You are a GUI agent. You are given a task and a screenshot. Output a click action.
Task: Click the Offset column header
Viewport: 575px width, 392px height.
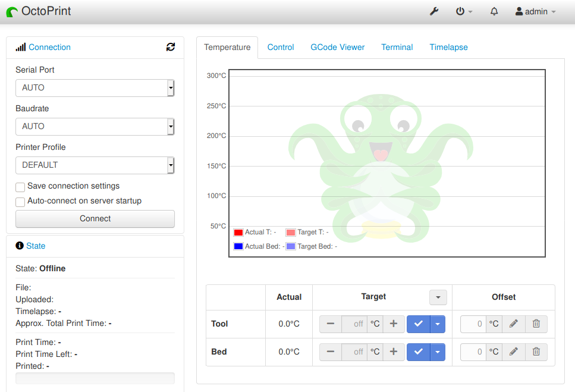pyautogui.click(x=504, y=297)
